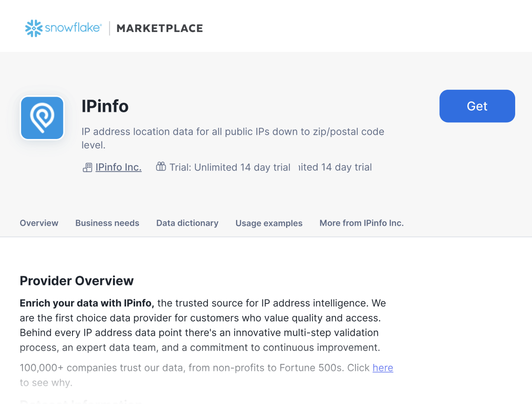Click the blue Get button
This screenshot has height=404, width=532.
click(477, 106)
